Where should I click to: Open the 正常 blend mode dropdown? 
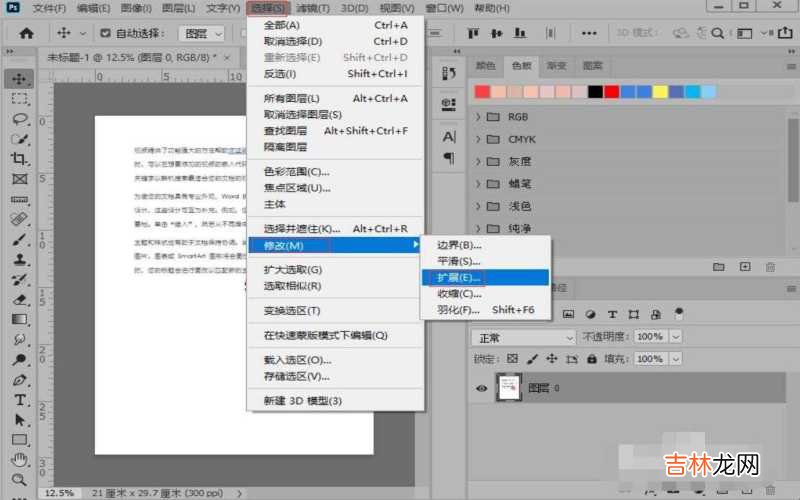coord(523,338)
